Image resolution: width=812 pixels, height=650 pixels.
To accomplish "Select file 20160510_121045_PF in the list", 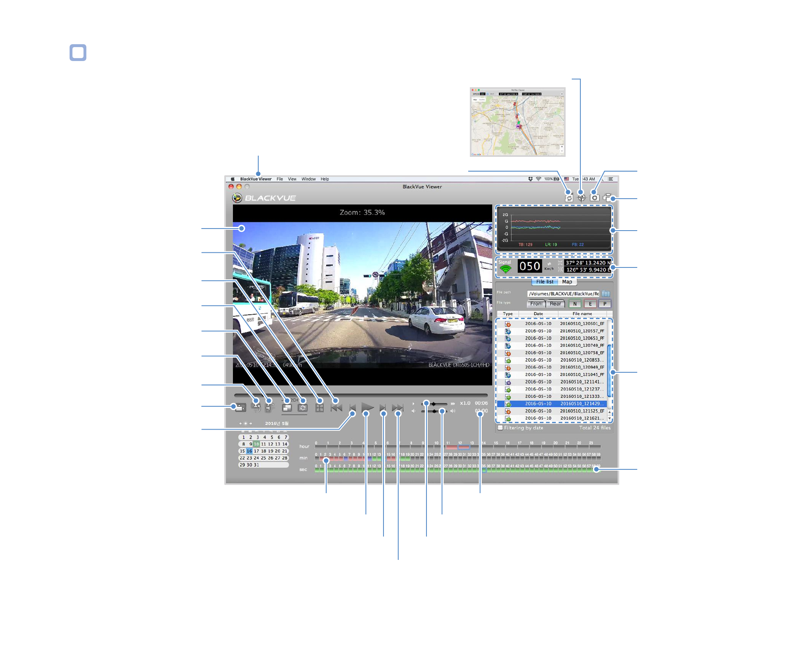I will tap(552, 374).
